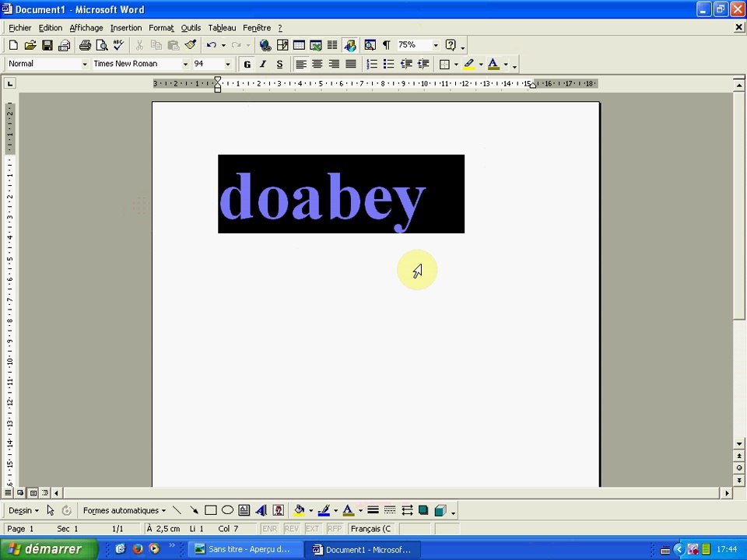Open the Document Map icon
Image resolution: width=747 pixels, height=560 pixels.
coord(370,45)
